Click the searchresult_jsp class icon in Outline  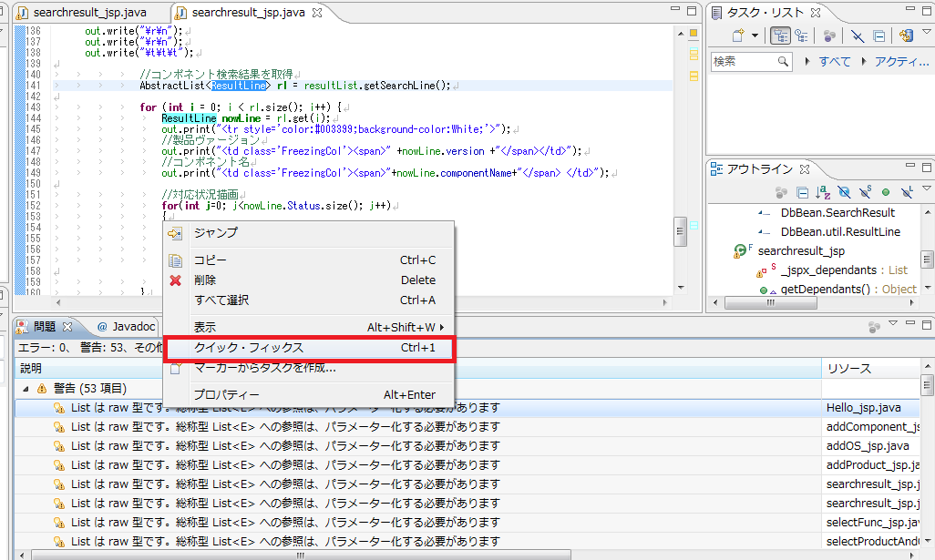pyautogui.click(x=740, y=250)
